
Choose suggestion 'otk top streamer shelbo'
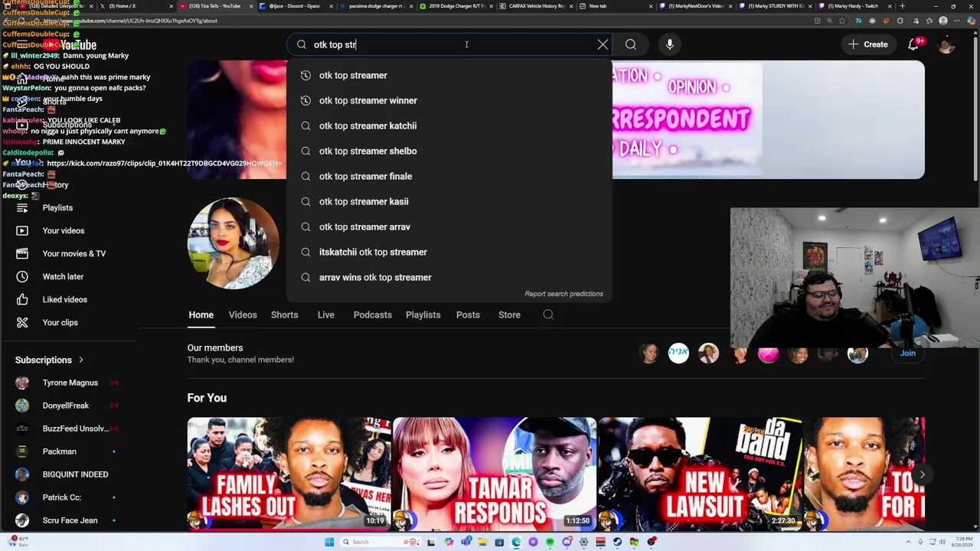pos(449,151)
